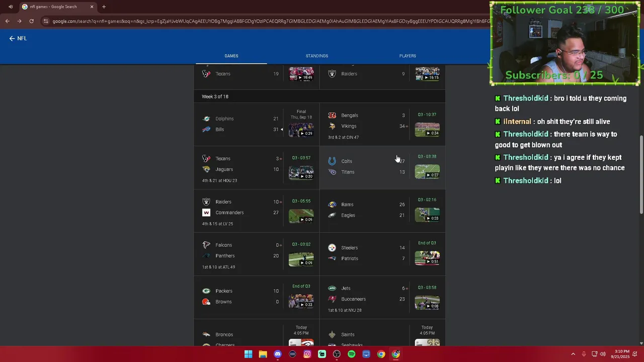Play Jets vs Buccaneers 0:08 clip
The width and height of the screenshot is (644, 362).
click(x=427, y=303)
